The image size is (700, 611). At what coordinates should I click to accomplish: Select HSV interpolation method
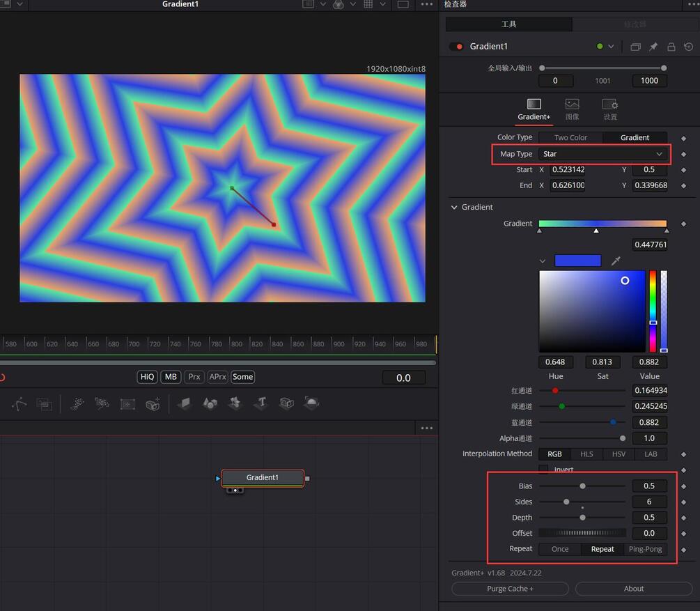(619, 454)
